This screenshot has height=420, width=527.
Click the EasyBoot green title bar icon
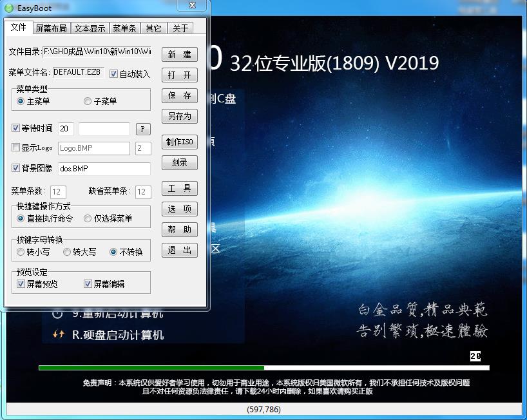(x=10, y=8)
